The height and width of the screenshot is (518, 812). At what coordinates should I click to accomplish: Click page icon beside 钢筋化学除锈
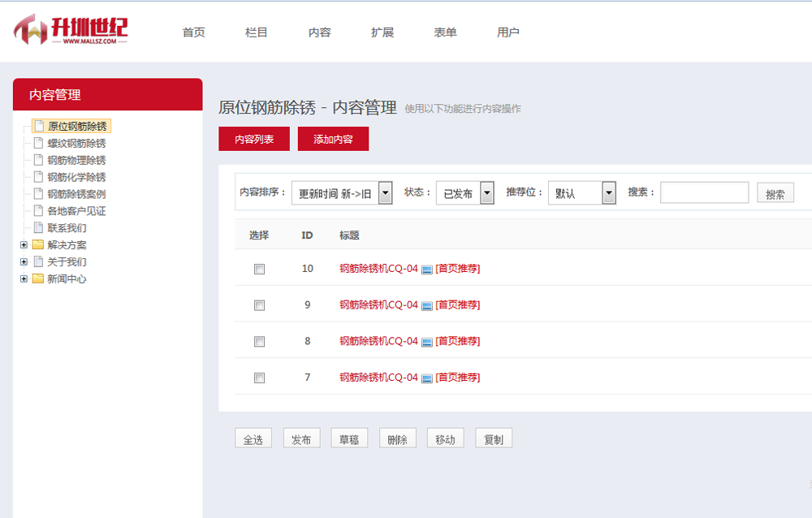38,177
